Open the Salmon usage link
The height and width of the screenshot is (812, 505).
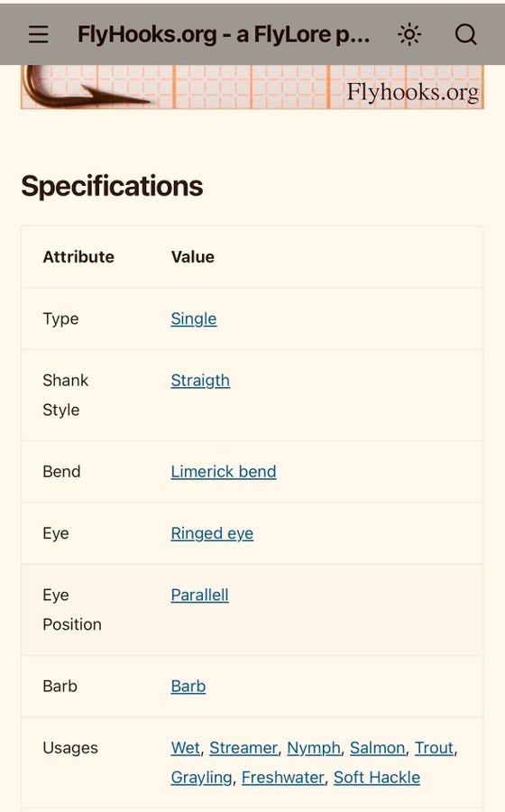pos(377,748)
